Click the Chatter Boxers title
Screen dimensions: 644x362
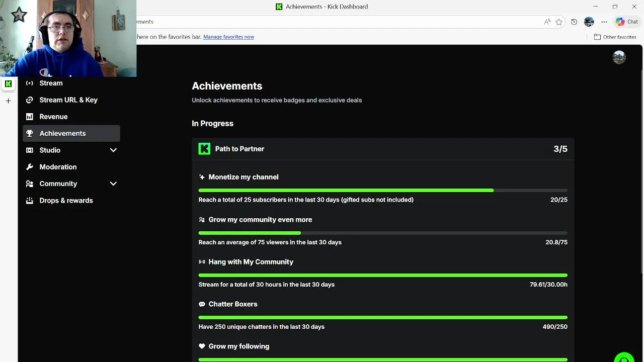pos(233,304)
